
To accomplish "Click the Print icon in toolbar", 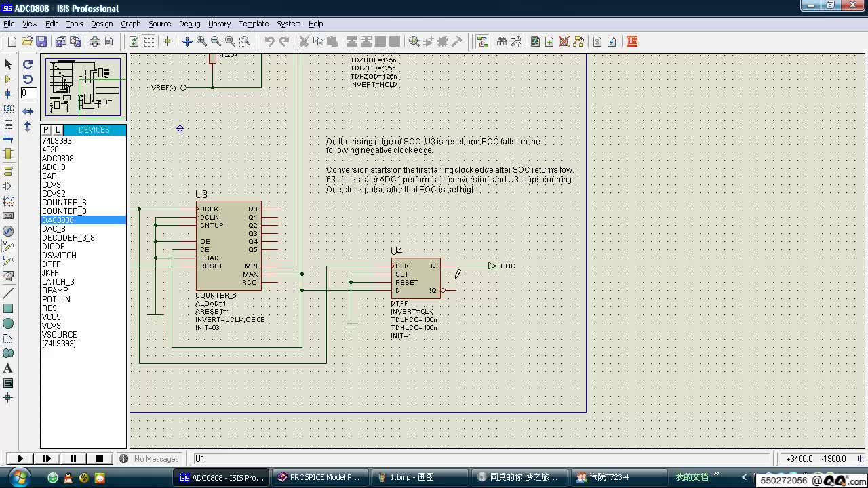I will (x=94, y=41).
